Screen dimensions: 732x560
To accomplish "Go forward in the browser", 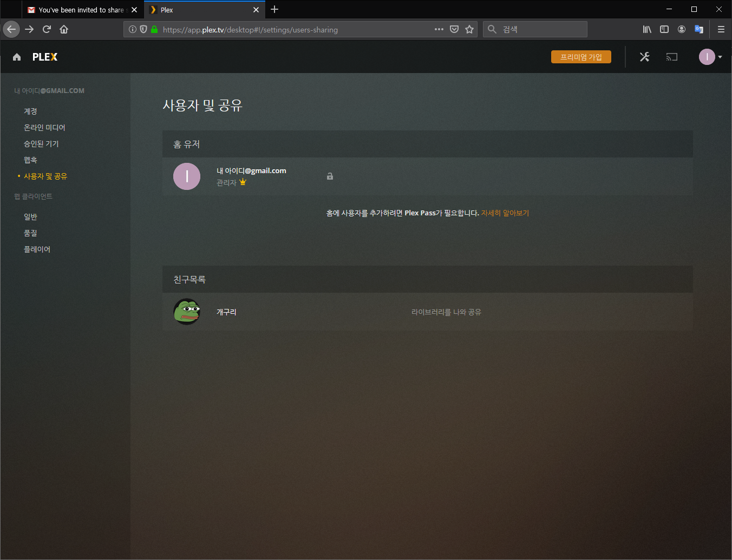I will pyautogui.click(x=29, y=29).
